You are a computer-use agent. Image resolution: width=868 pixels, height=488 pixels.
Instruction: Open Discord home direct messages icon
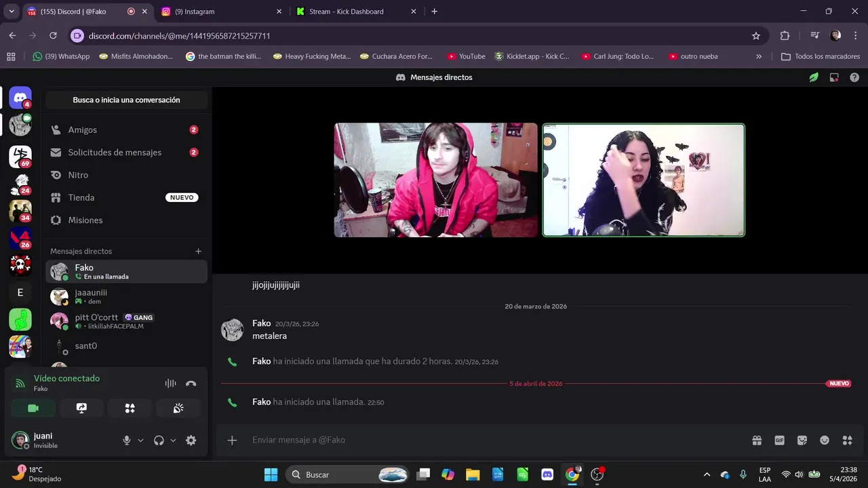click(20, 98)
